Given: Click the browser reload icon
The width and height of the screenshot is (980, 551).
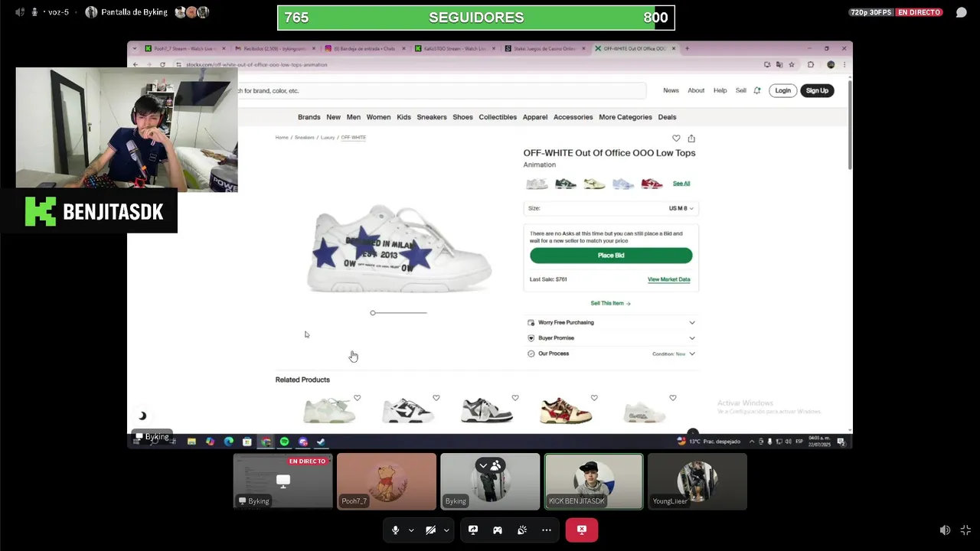Looking at the screenshot, I should tap(162, 64).
